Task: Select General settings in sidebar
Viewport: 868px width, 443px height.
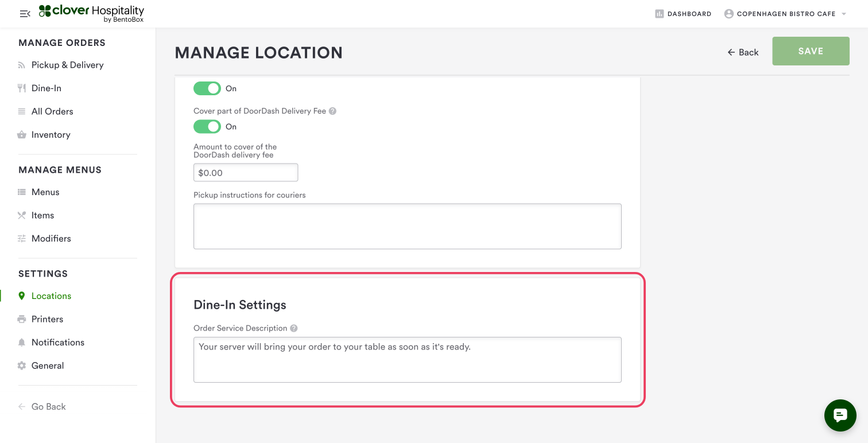Action: 48,366
